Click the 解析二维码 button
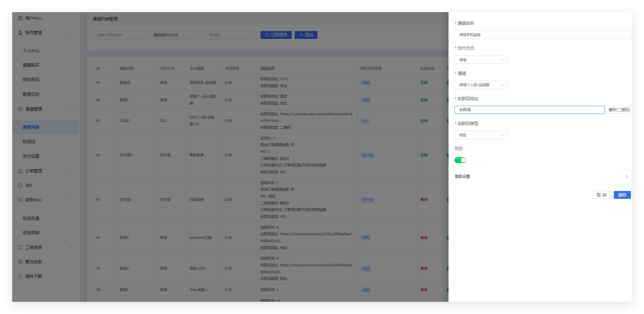This screenshot has height=314, width=644. click(x=618, y=110)
